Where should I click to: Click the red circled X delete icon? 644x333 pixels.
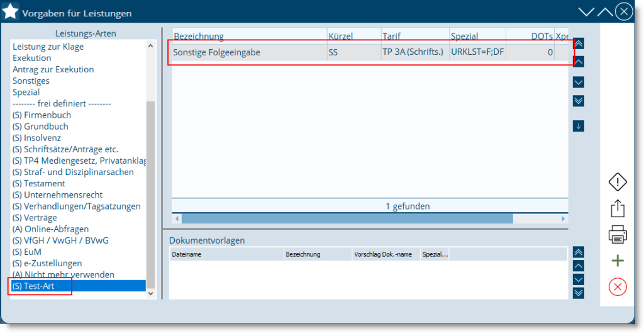click(x=618, y=287)
